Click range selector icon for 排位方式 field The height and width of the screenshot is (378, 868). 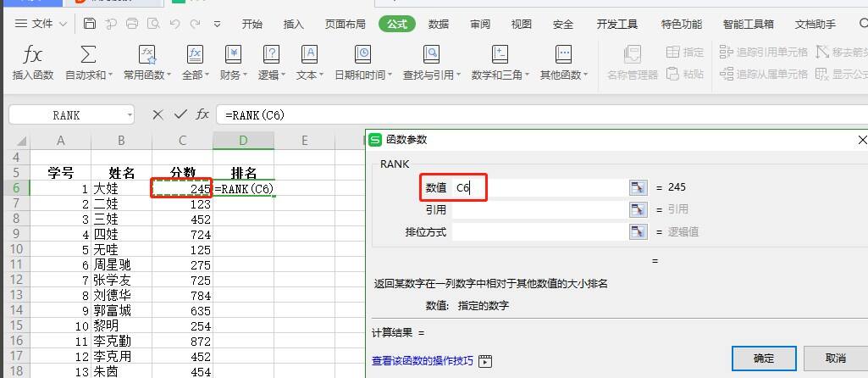639,231
